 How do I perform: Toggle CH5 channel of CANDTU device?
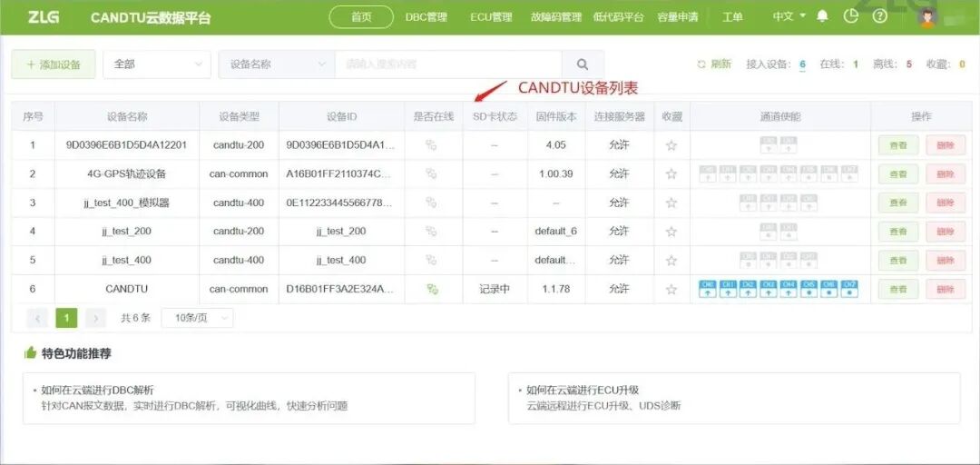tap(808, 289)
